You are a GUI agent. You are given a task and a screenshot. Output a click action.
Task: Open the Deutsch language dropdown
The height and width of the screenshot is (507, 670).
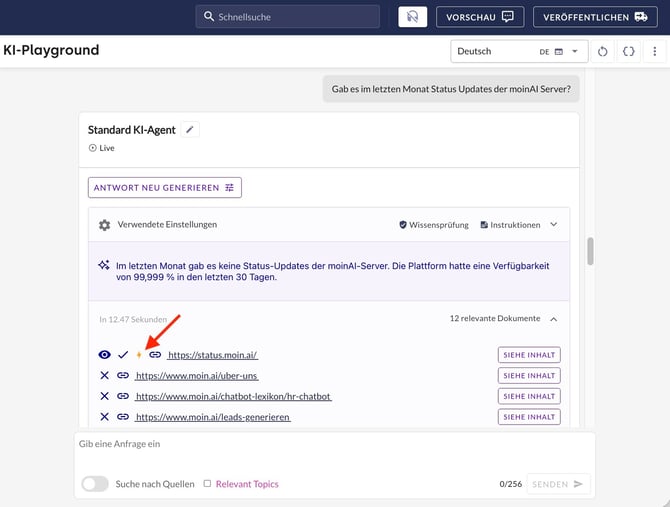[x=510, y=51]
